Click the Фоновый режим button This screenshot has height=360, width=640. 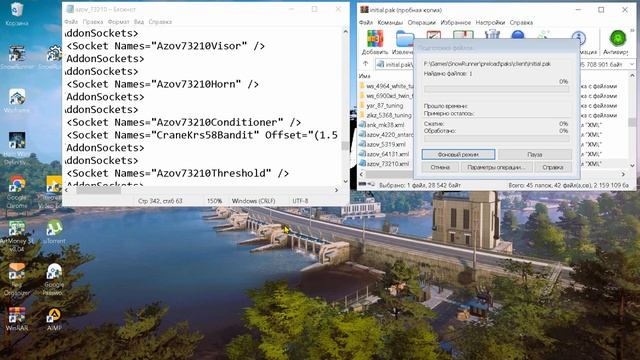click(458, 154)
